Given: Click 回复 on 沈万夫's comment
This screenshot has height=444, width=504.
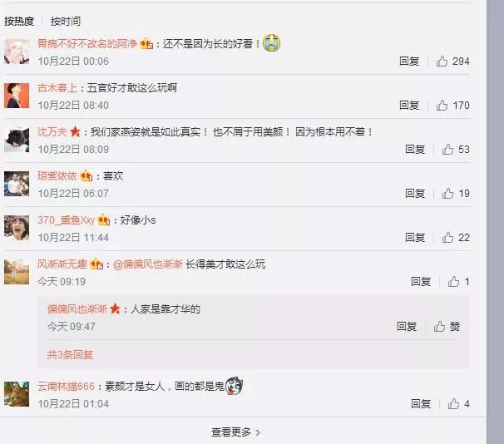Looking at the screenshot, I should coord(415,149).
